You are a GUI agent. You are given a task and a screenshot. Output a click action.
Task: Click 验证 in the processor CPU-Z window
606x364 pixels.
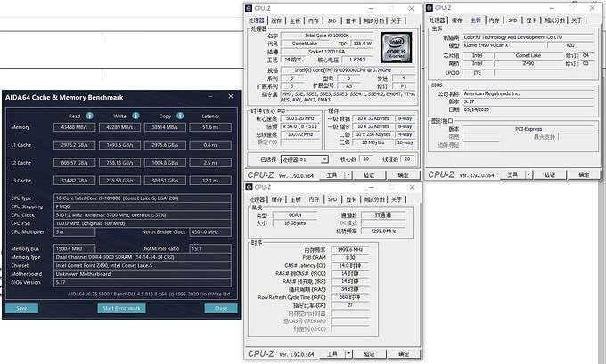(369, 175)
